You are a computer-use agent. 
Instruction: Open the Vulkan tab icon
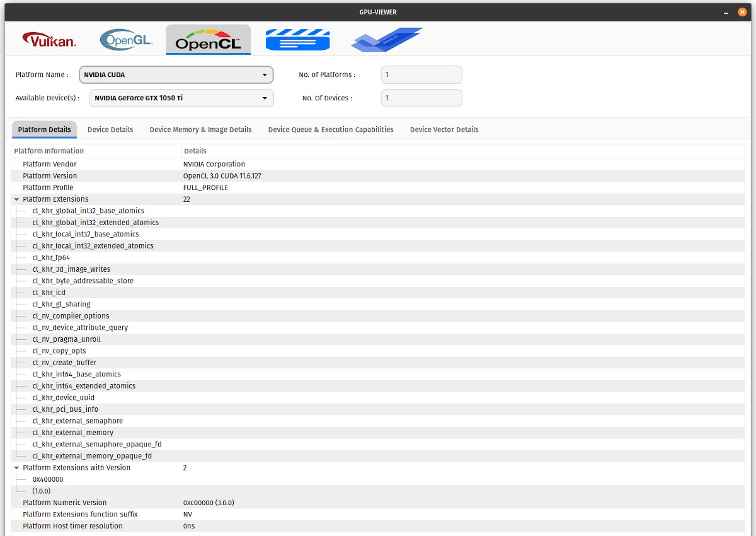pyautogui.click(x=50, y=40)
